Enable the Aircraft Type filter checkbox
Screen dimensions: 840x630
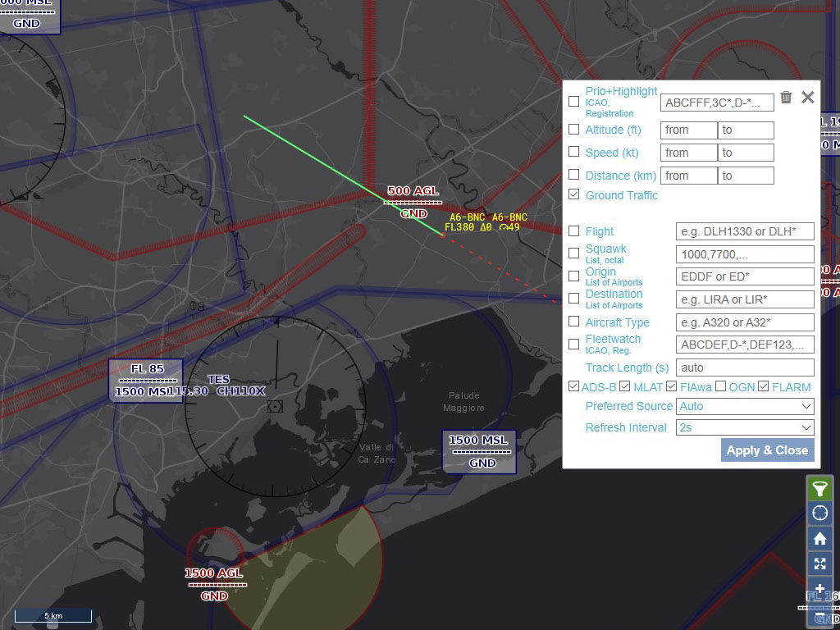(573, 322)
